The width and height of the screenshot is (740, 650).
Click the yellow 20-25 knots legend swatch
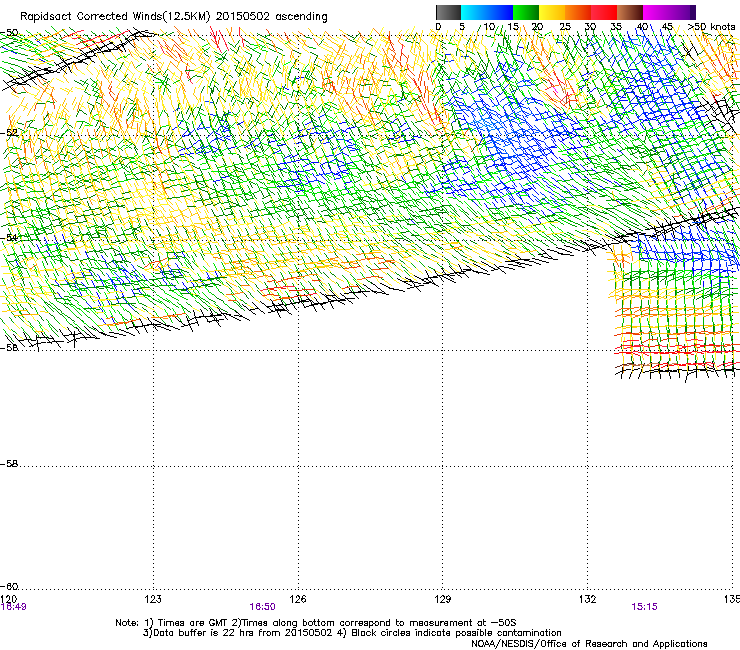[x=552, y=12]
